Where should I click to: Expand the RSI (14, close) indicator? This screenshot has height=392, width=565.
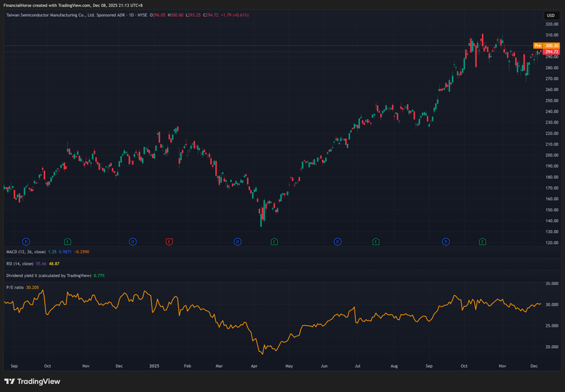pyautogui.click(x=20, y=264)
